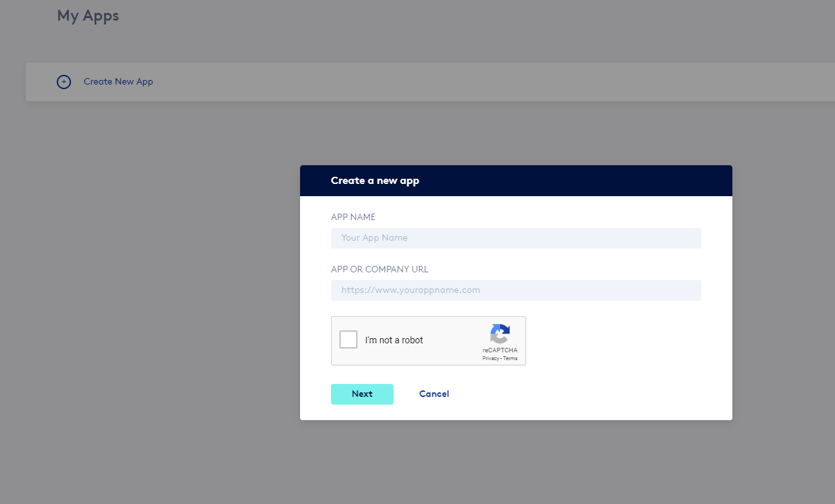Open the reCAPTCHA Terms link
The height and width of the screenshot is (504, 835).
coord(510,358)
